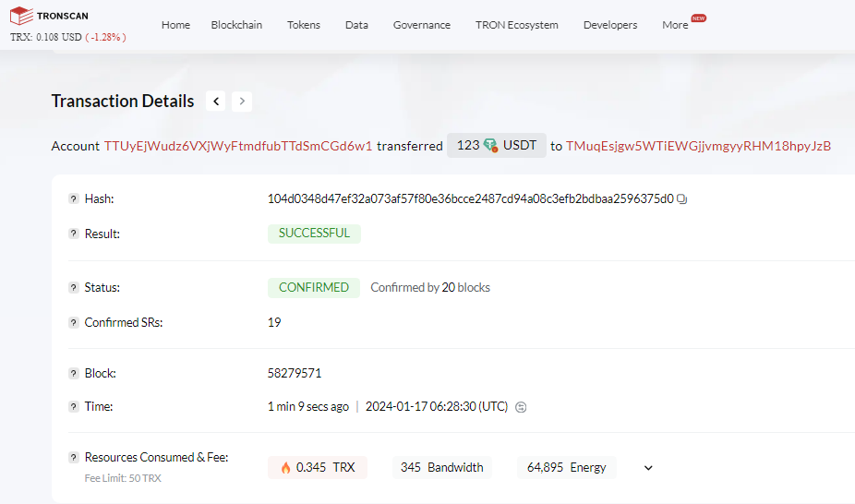The height and width of the screenshot is (504, 855).
Task: Open the Data menu
Action: pyautogui.click(x=356, y=25)
